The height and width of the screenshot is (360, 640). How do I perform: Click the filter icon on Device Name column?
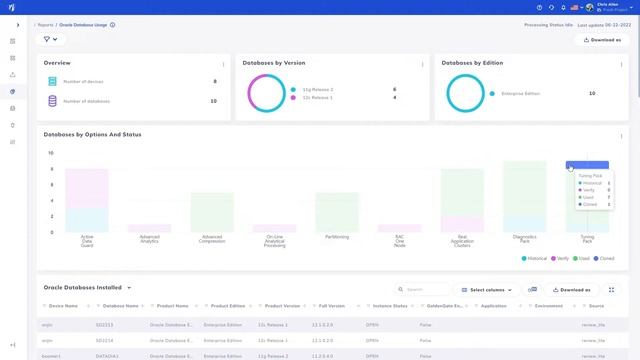point(44,306)
